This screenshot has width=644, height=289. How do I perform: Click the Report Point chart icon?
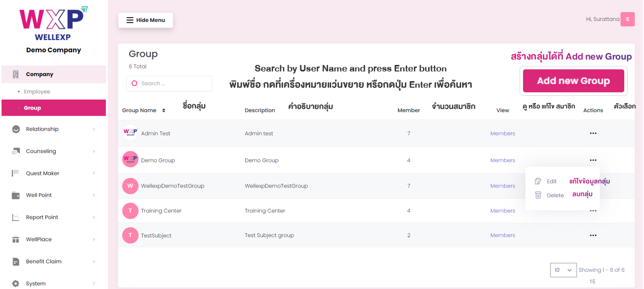16,218
